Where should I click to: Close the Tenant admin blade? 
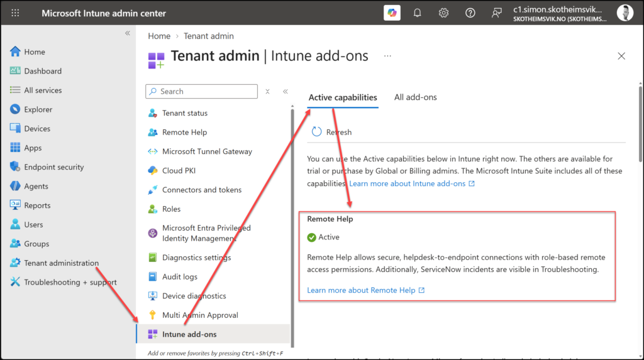coord(621,56)
